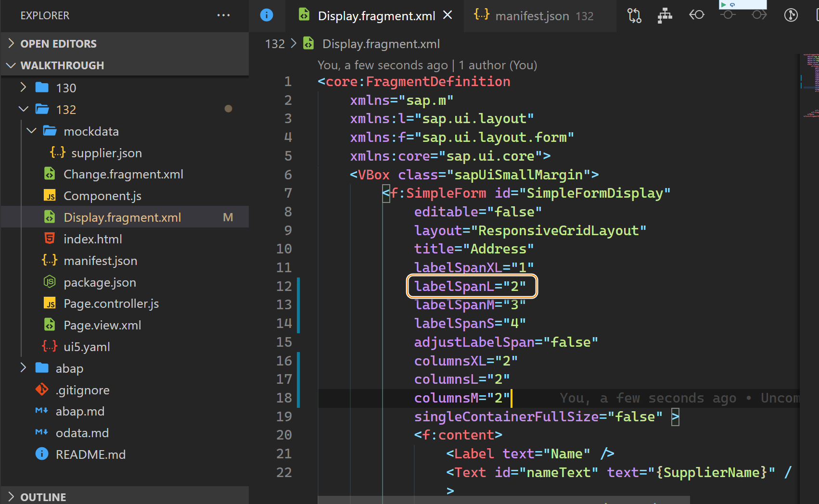Viewport: 819px width, 504px height.
Task: Click the circular git branch icon
Action: (791, 15)
